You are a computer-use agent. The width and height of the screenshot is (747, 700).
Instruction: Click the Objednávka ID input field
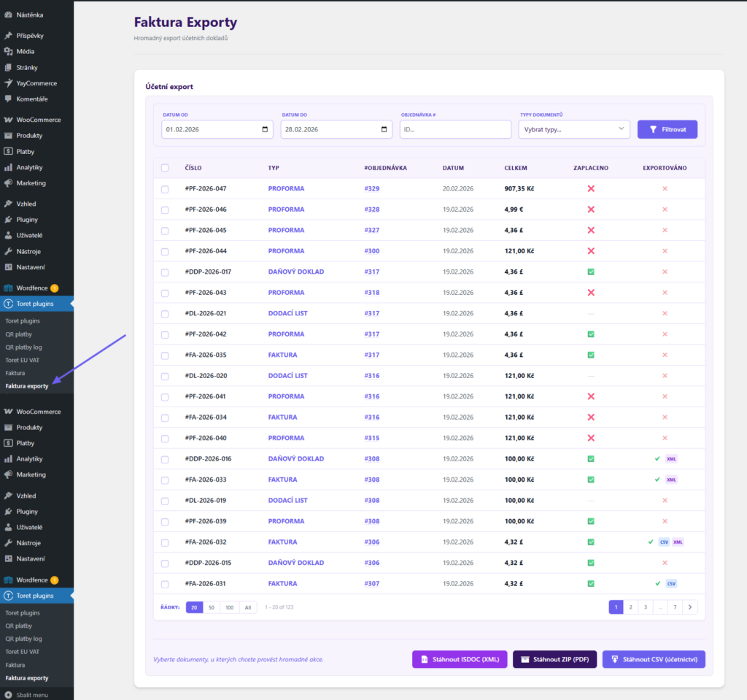click(x=455, y=129)
